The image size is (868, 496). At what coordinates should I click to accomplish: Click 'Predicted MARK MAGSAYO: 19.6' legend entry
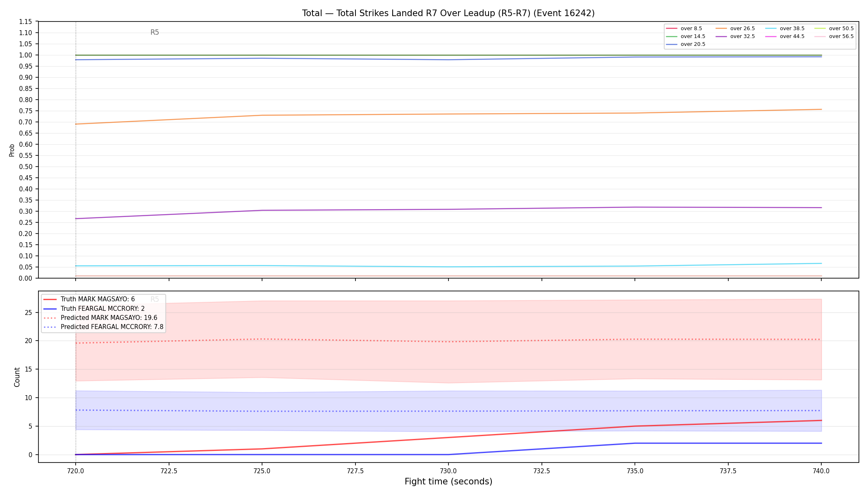[100, 318]
